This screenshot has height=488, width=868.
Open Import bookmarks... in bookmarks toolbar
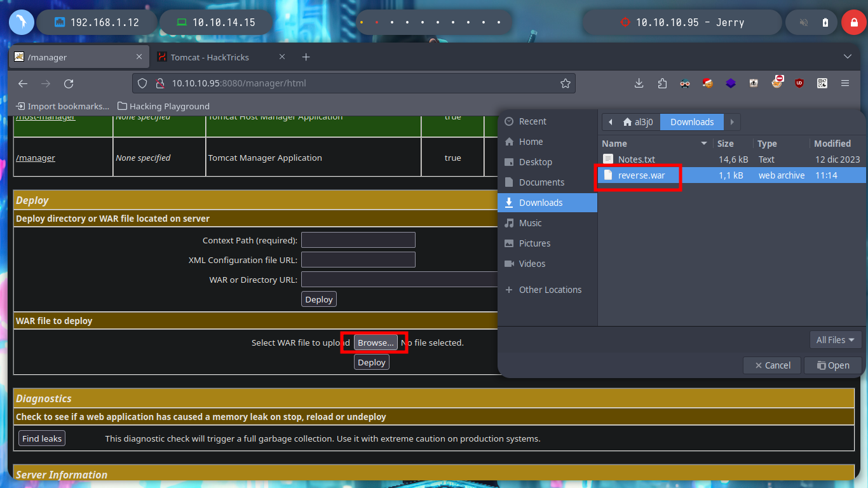(x=63, y=106)
